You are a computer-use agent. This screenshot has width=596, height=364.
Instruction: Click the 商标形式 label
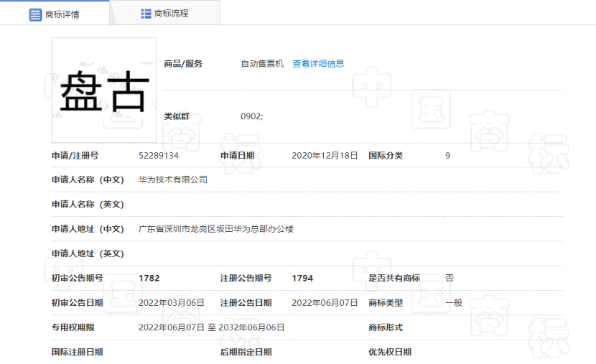tap(386, 327)
